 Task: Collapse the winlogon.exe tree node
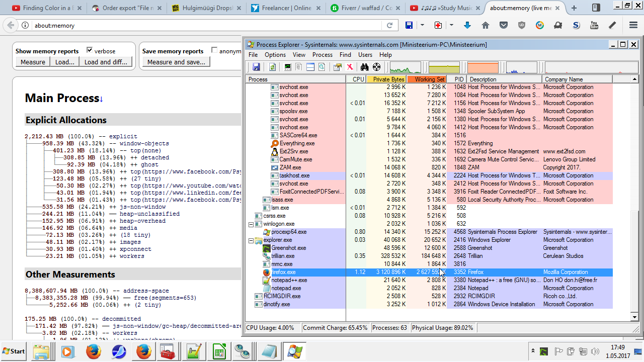pyautogui.click(x=251, y=224)
